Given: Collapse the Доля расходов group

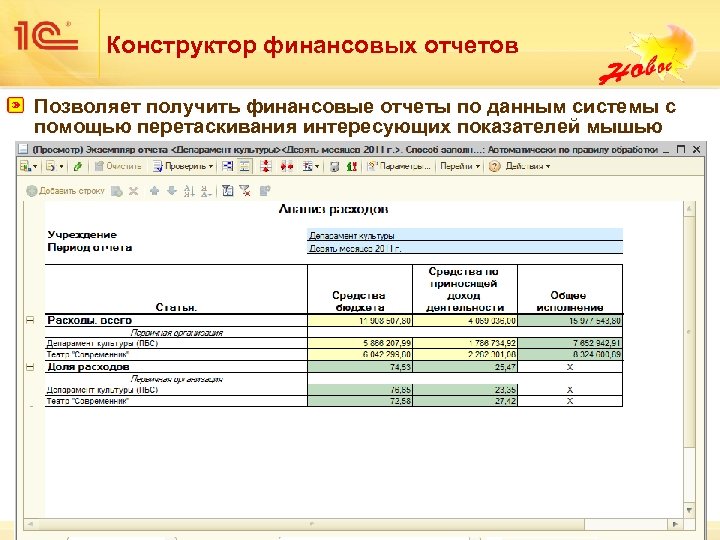Looking at the screenshot, I should tap(30, 367).
